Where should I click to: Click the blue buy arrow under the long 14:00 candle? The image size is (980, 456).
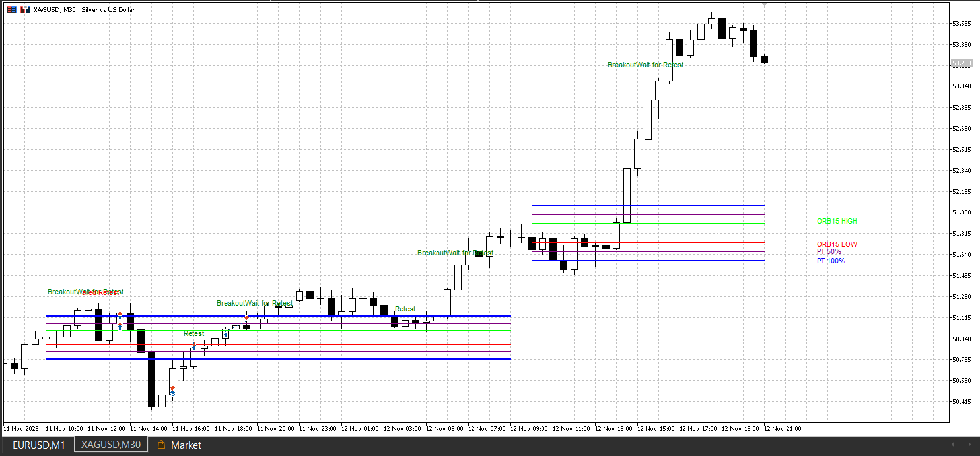click(172, 392)
